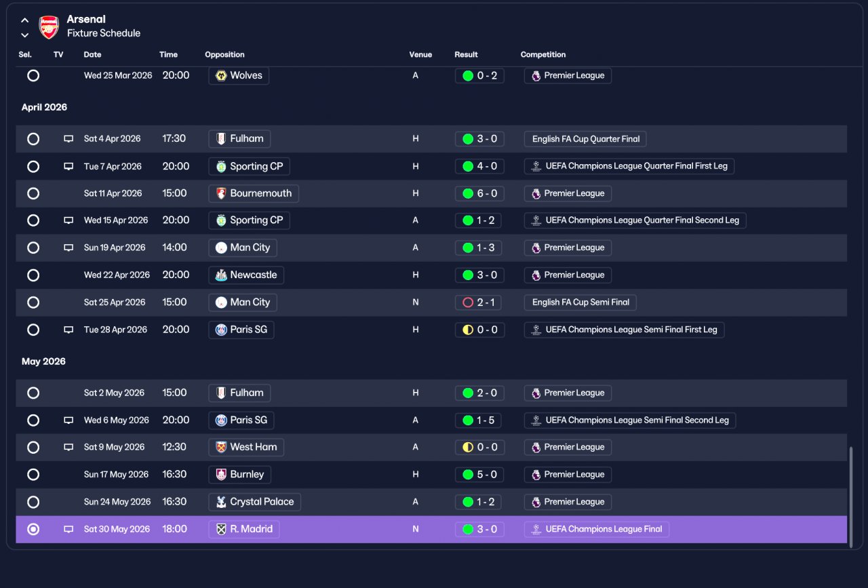The width and height of the screenshot is (868, 588).
Task: Click the 12:30 kickoff time
Action: [174, 448]
